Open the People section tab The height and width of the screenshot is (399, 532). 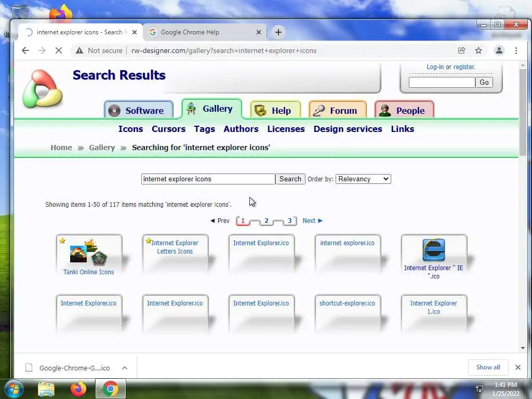tap(404, 110)
